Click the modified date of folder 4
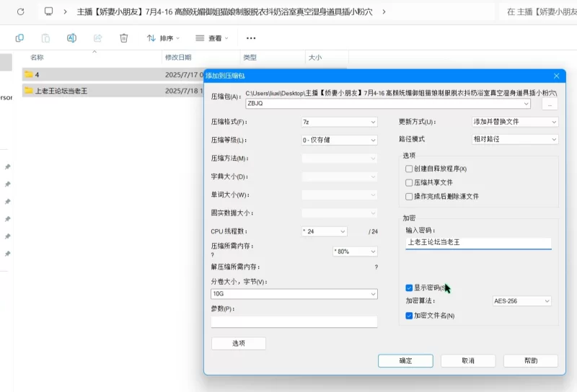 (184, 75)
